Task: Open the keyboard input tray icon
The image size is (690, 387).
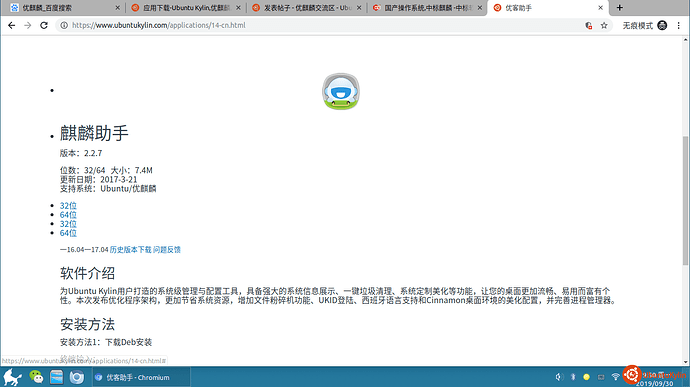Action: (601, 377)
